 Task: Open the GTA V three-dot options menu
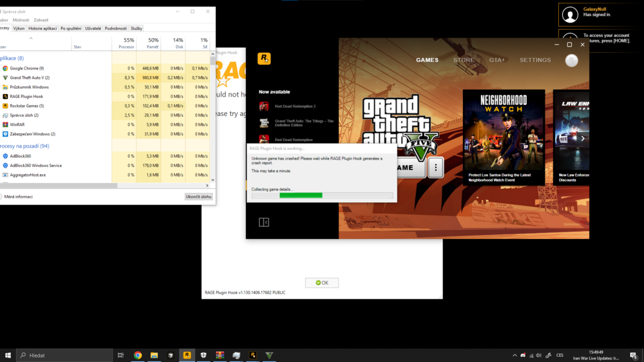coord(435,167)
